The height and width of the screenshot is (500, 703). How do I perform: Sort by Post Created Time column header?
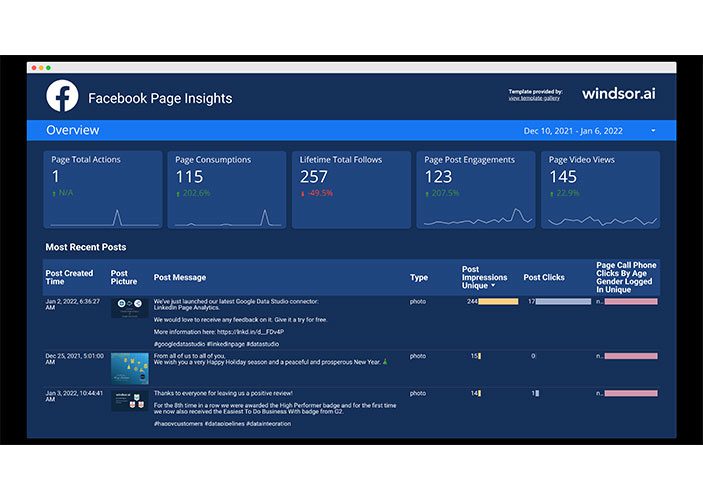click(69, 277)
